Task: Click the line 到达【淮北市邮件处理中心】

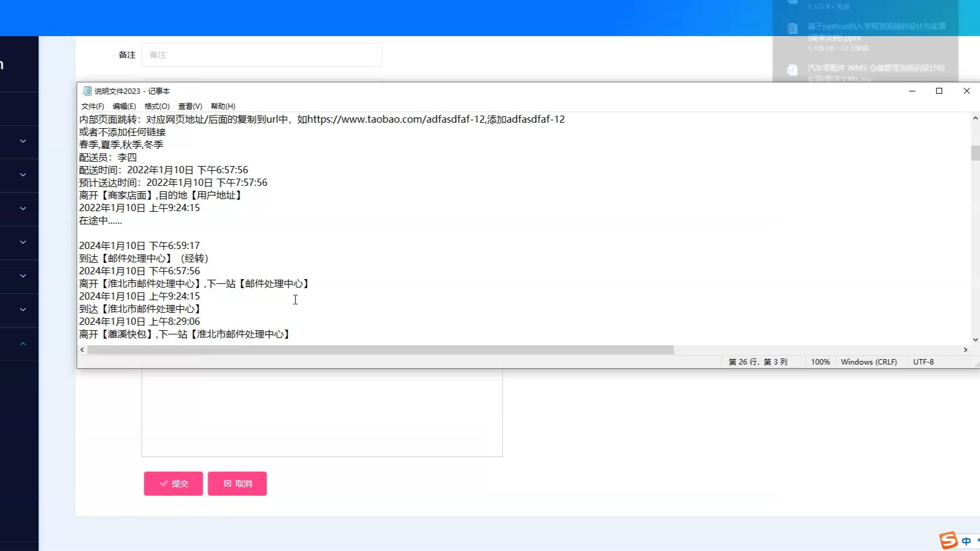Action: [140, 309]
